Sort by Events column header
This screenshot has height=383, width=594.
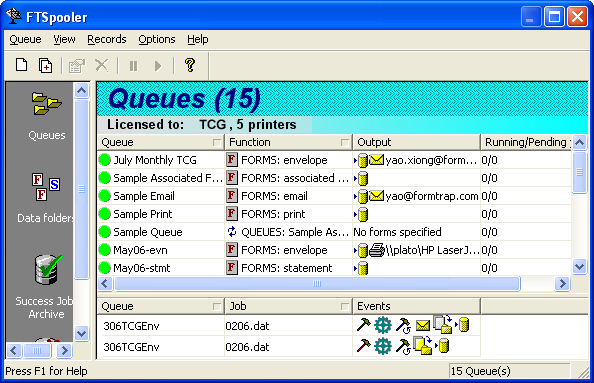(x=417, y=306)
